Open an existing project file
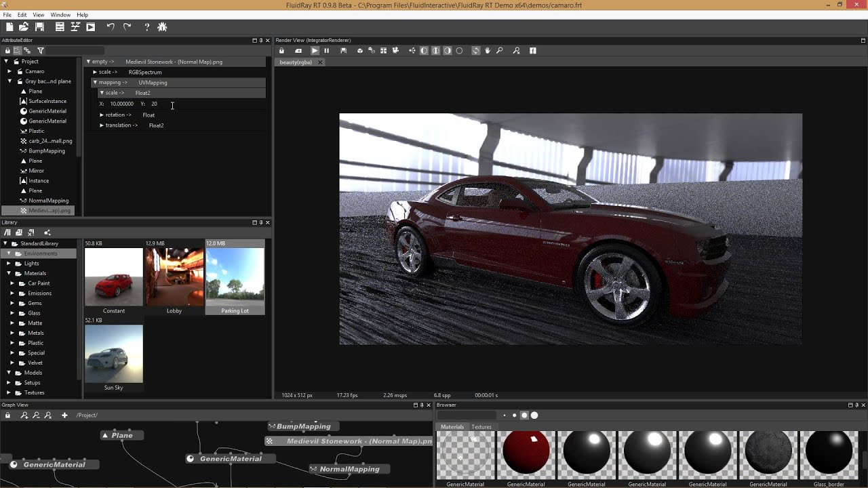Image resolution: width=868 pixels, height=488 pixels. point(24,27)
